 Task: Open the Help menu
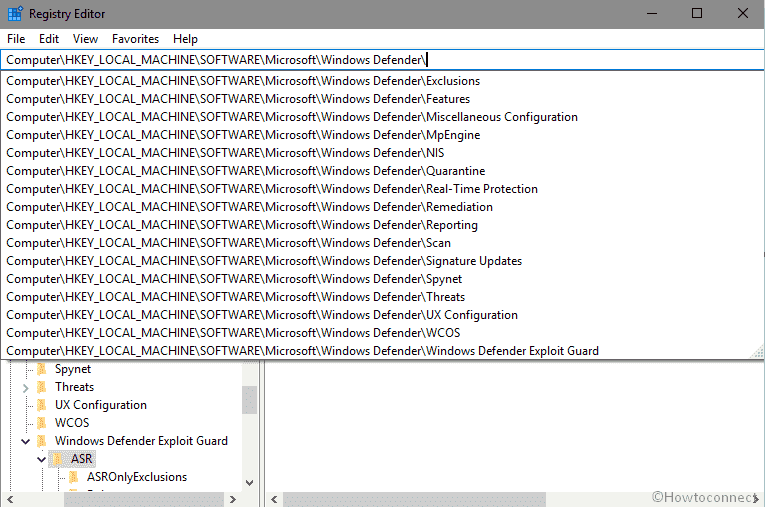click(x=185, y=39)
